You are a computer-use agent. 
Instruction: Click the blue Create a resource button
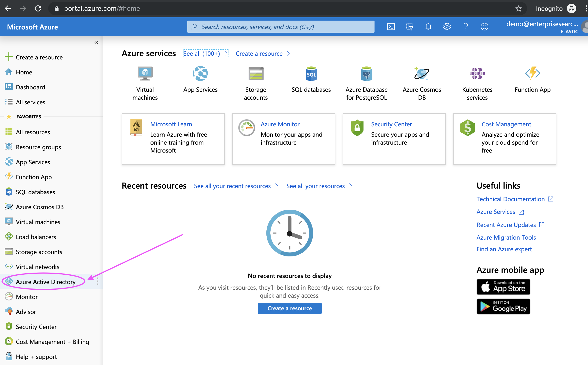pyautogui.click(x=289, y=308)
